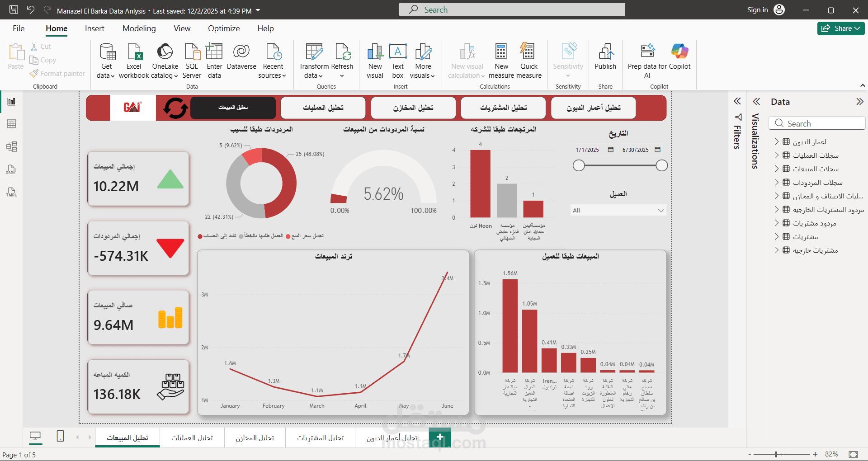Viewport: 868px width, 461px height.
Task: Click the تحليل المشتريات dashboard button
Action: pyautogui.click(x=503, y=108)
